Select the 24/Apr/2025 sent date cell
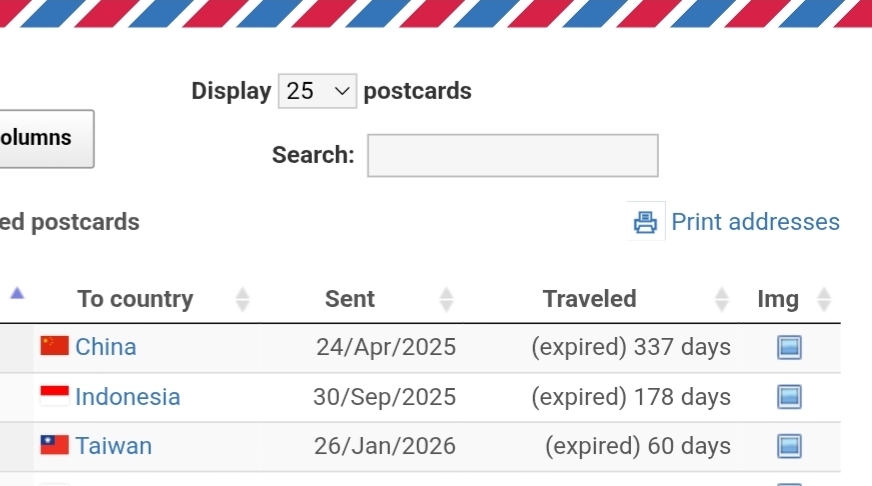The image size is (872, 486). click(x=386, y=347)
